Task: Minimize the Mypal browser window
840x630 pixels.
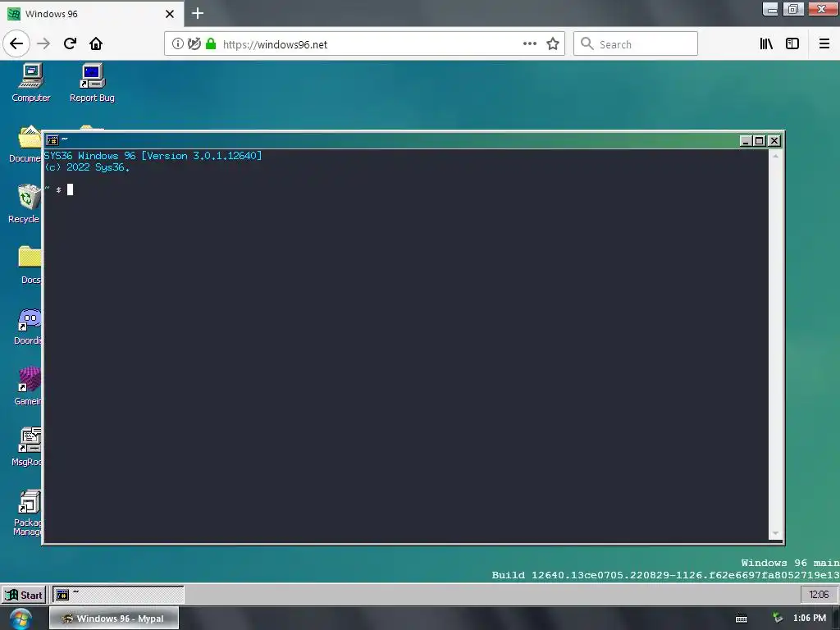Action: pos(770,8)
